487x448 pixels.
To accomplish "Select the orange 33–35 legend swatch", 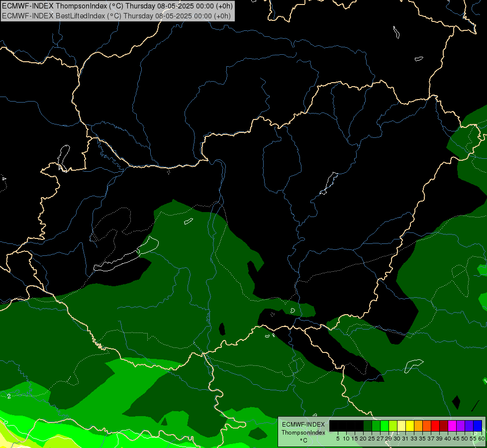I will point(418,426).
